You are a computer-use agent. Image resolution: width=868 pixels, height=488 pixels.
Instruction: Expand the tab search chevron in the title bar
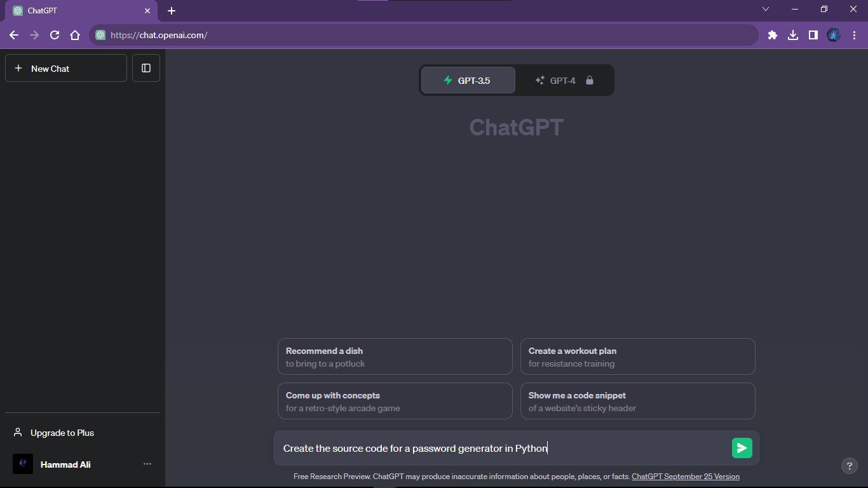click(766, 9)
